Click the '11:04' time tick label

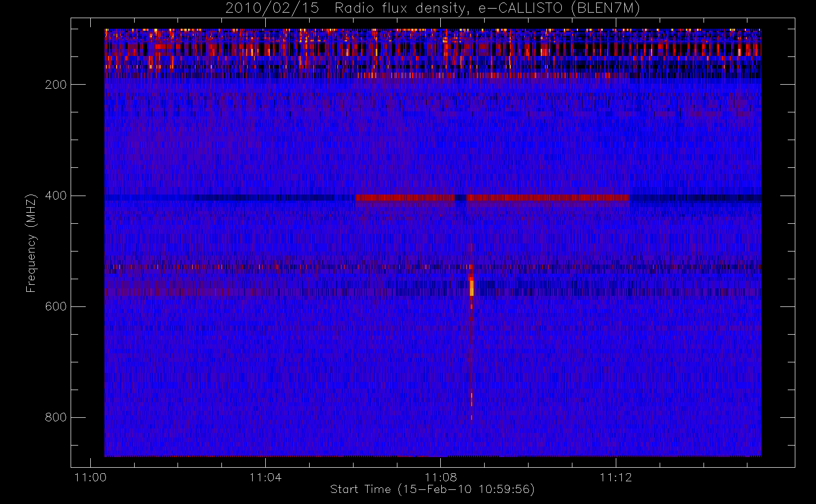coord(265,477)
